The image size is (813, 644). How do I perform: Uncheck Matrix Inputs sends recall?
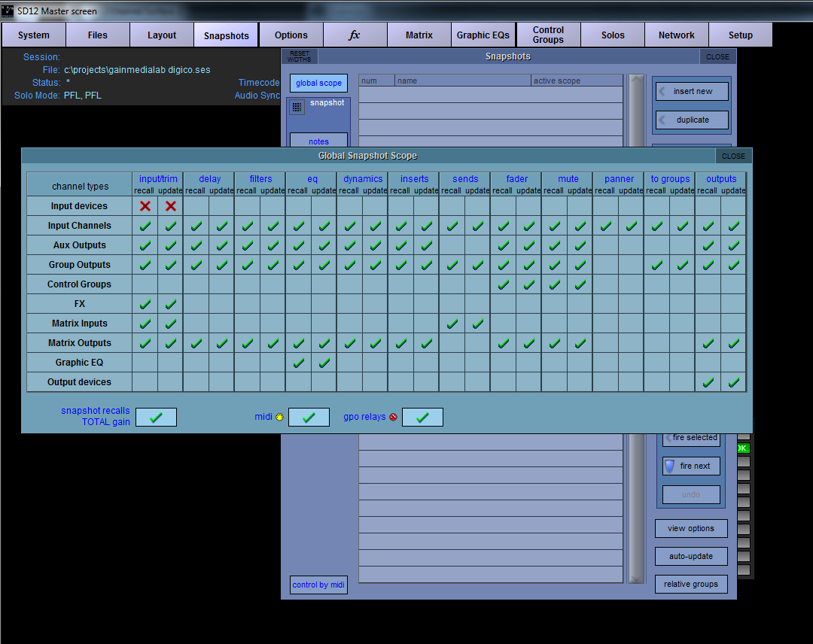coord(452,324)
